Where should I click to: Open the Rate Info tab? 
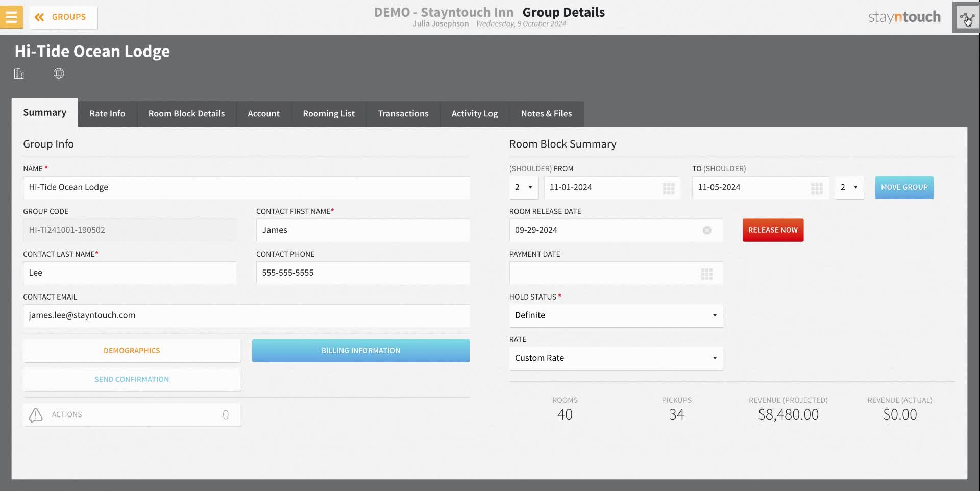(107, 114)
